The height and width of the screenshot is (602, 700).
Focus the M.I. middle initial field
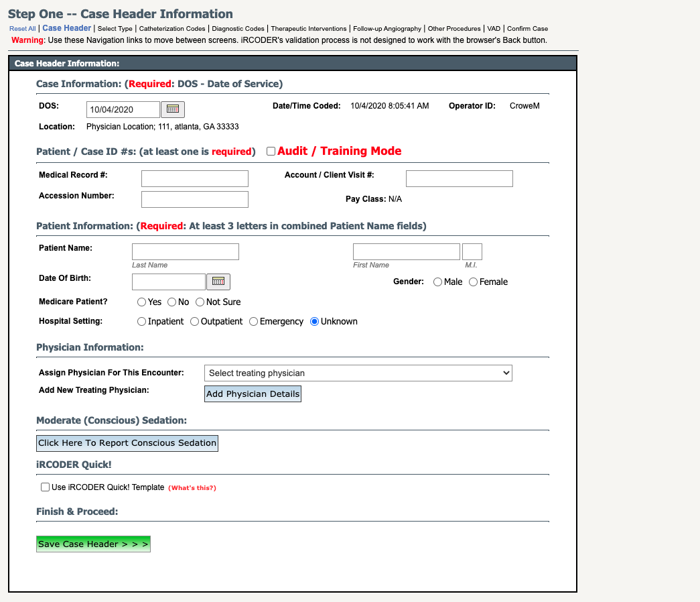coord(472,251)
